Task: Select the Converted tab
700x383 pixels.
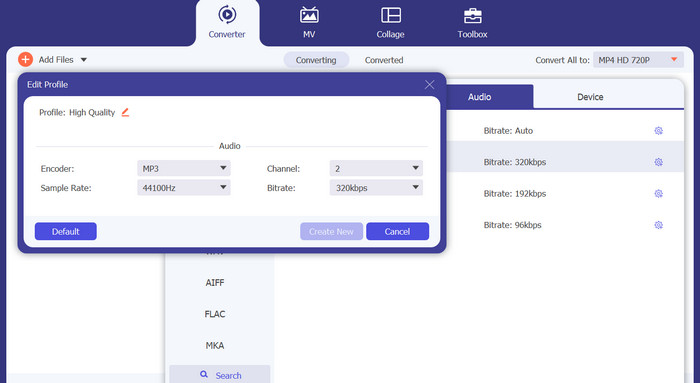Action: tap(384, 60)
